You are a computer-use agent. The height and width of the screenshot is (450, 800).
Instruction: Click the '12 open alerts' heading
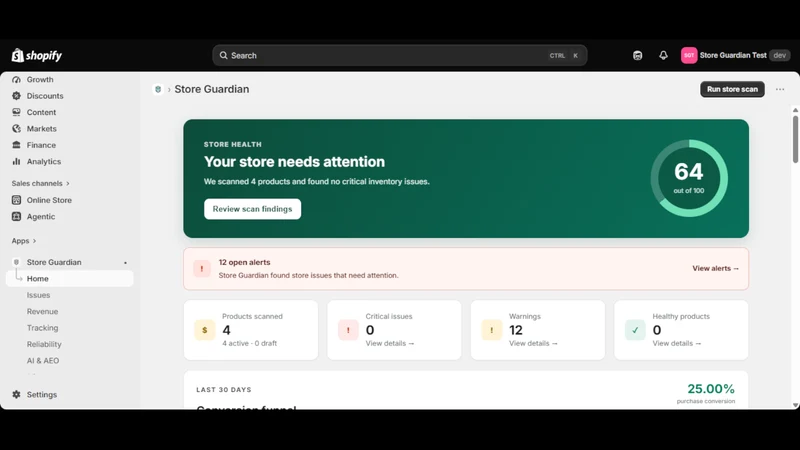(x=244, y=262)
